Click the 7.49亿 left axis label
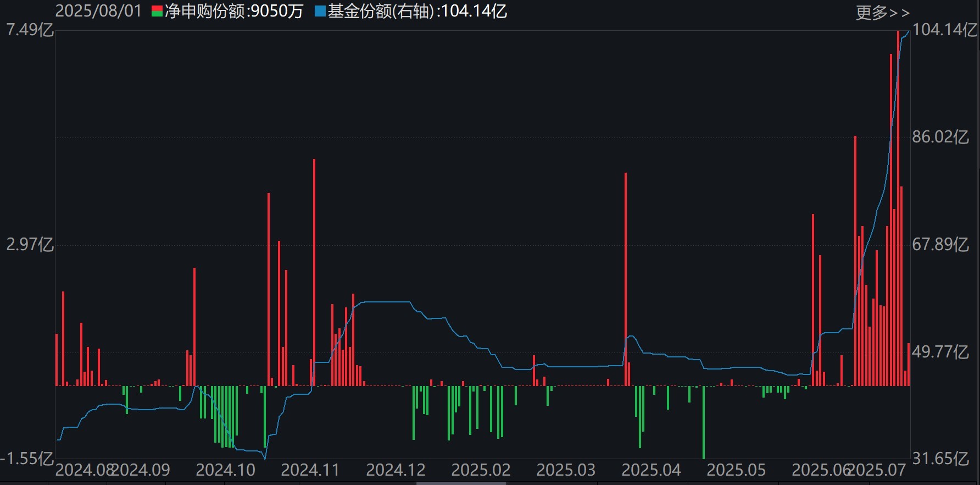 [x=30, y=30]
